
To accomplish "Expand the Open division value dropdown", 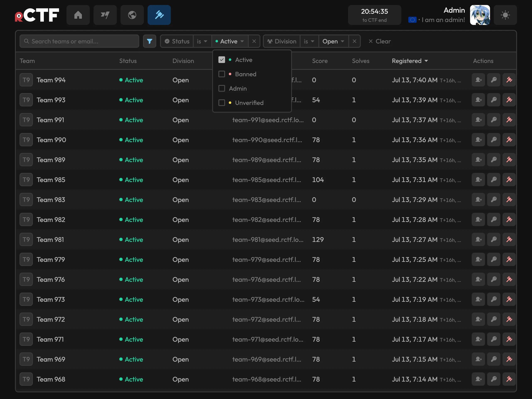I will [x=334, y=41].
